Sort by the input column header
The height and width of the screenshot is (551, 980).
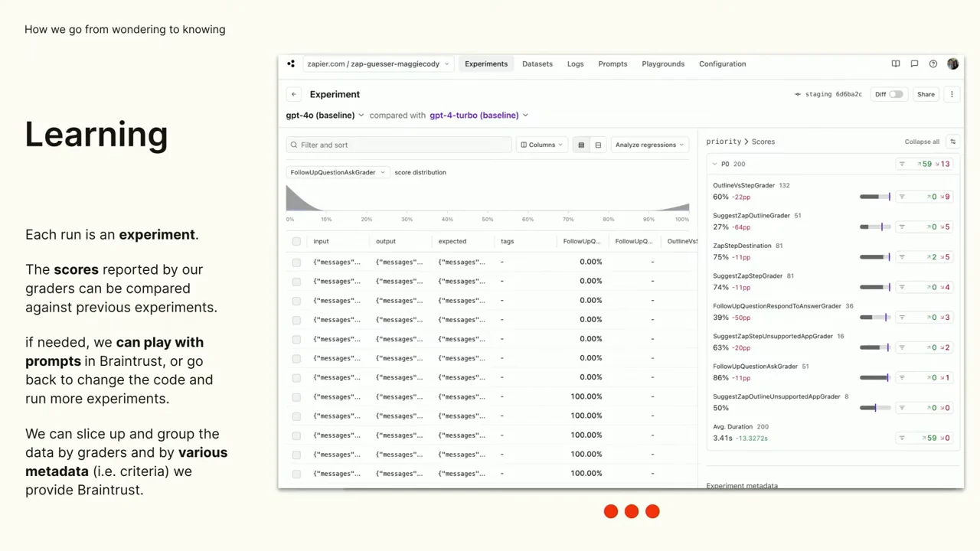pyautogui.click(x=321, y=241)
